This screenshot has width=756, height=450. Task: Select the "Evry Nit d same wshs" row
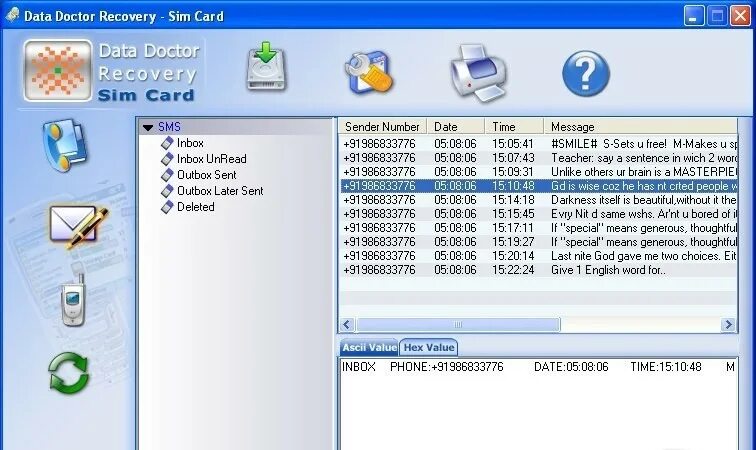point(539,214)
